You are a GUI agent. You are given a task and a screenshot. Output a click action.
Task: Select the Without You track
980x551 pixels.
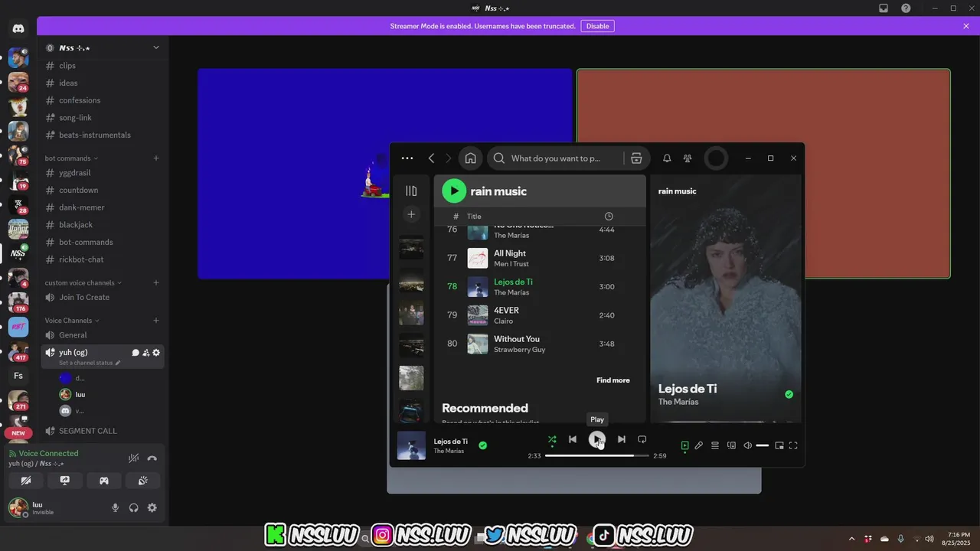click(x=540, y=344)
